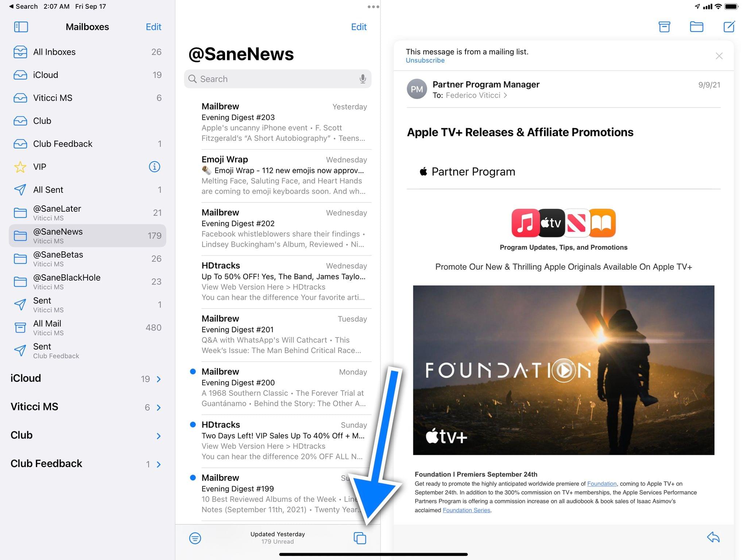Unsubscribe from the mailing list
The height and width of the screenshot is (560, 747).
click(425, 61)
